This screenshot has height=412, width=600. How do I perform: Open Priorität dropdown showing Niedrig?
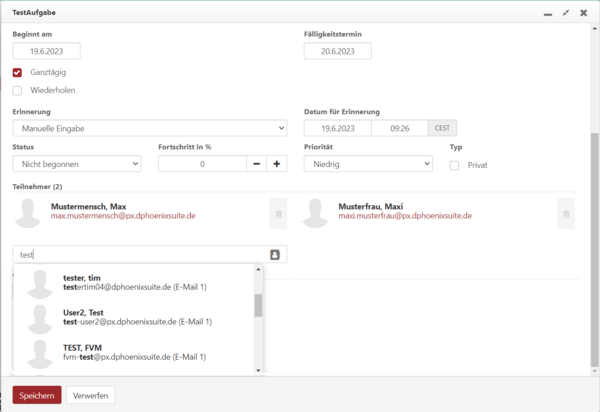(368, 164)
